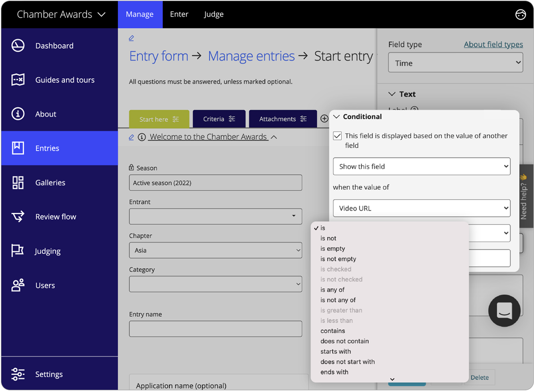This screenshot has width=534, height=392.
Task: Click the Delete button
Action: pos(479,377)
